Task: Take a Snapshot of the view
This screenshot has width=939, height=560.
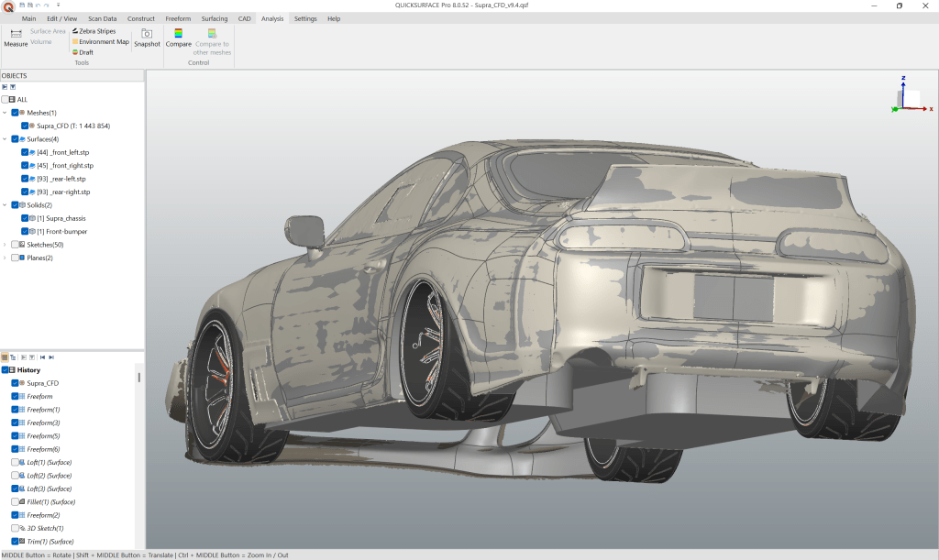Action: tap(147, 37)
